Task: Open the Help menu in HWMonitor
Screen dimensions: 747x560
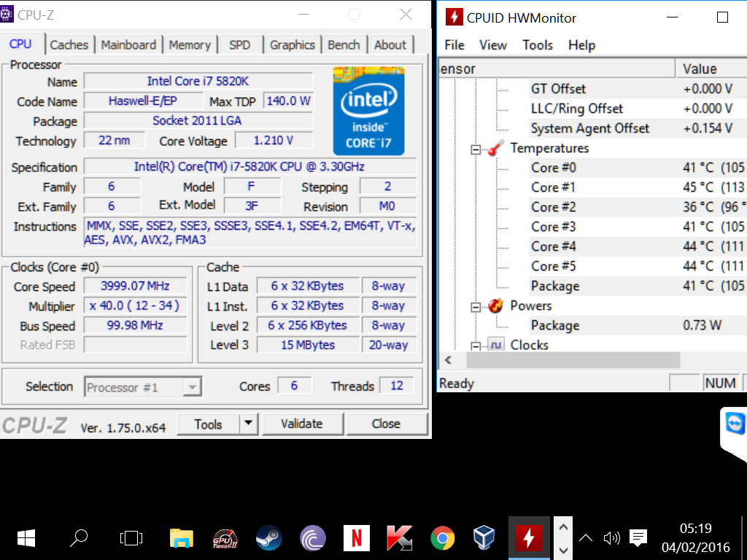Action: [x=581, y=44]
